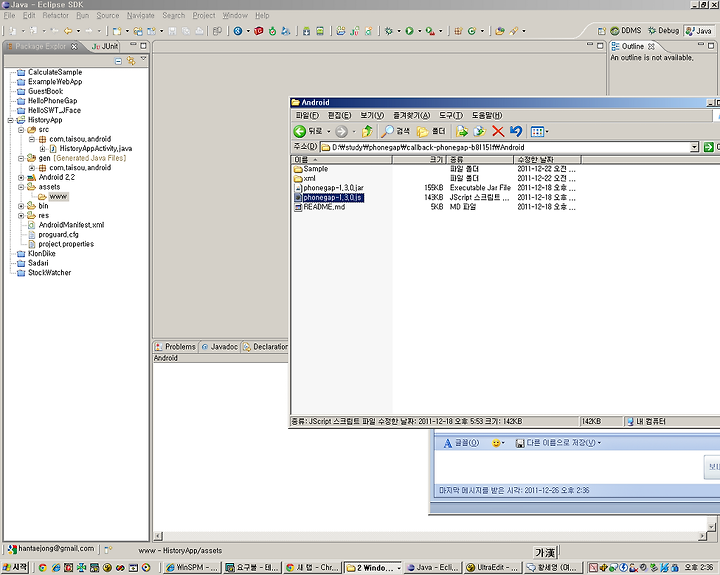
Task: Expand HistoryAppActivity.java node
Action: pos(42,149)
